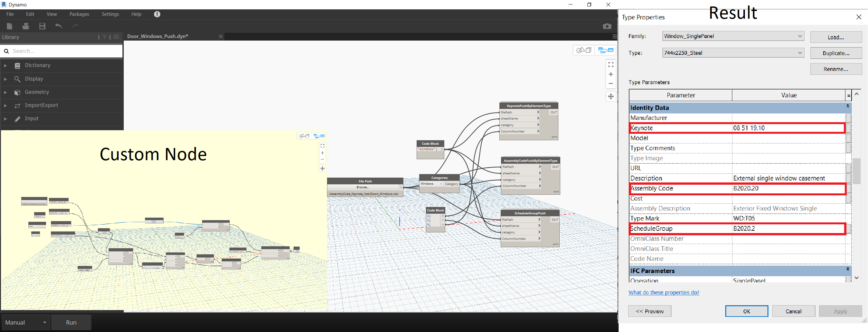Collapse the Identity Data parameter group
The width and height of the screenshot is (868, 332).
pos(847,106)
